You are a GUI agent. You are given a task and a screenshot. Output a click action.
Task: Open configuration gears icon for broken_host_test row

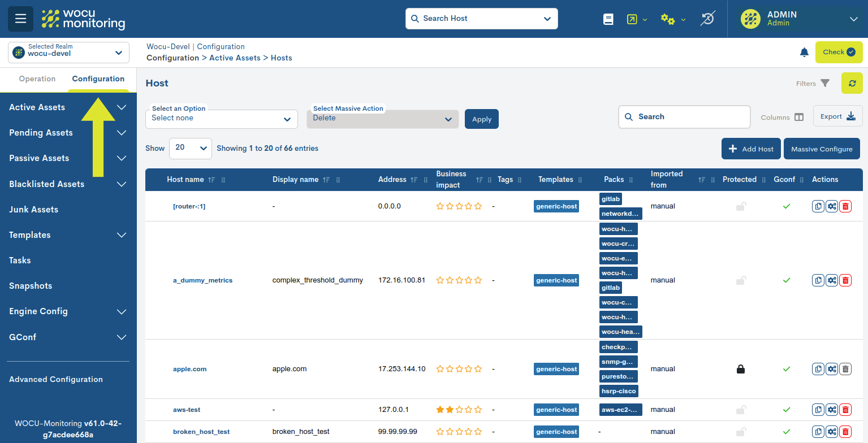pyautogui.click(x=832, y=431)
